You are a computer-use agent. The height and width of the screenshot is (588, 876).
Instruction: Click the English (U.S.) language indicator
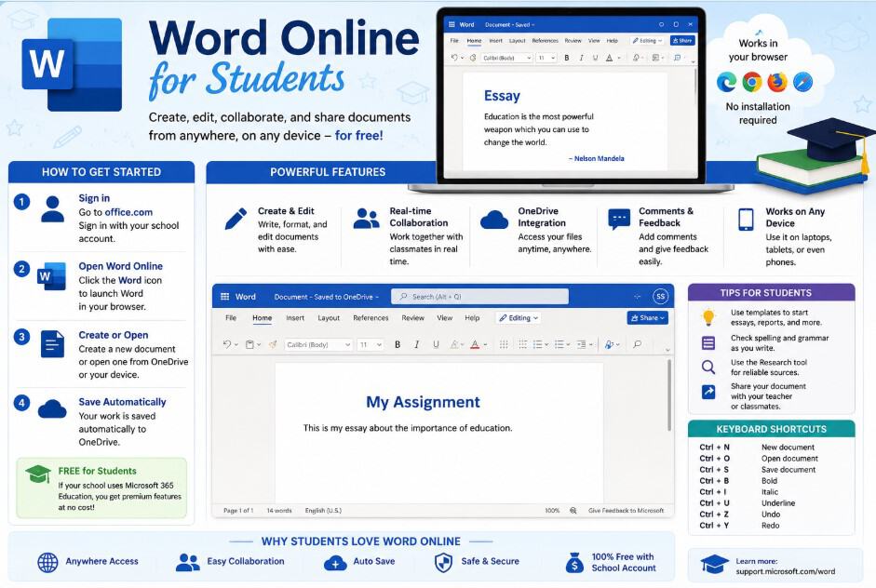323,511
